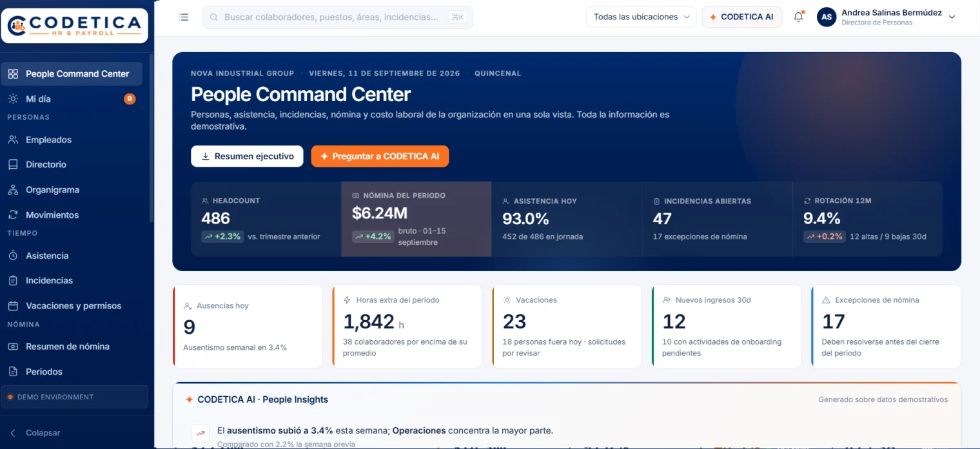Click the Directorio book icon
Viewport: 980px width, 449px height.
13,165
